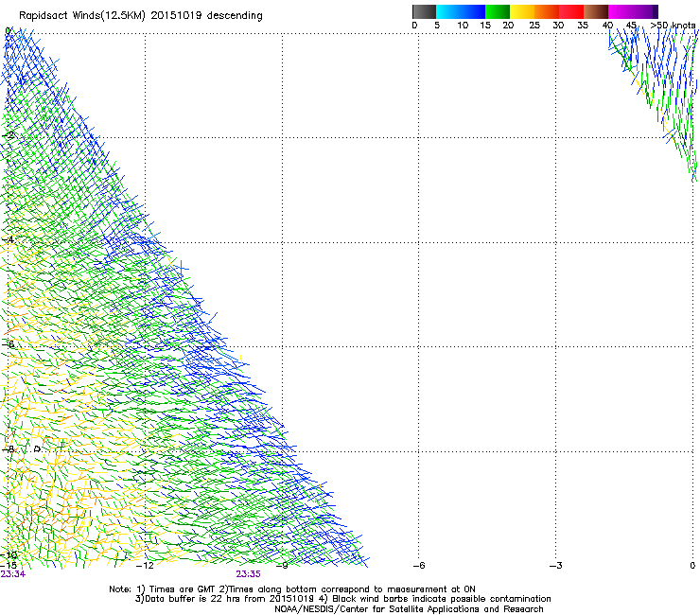Click the '-15' longitude axis label
Image resolution: width=700 pixels, height=615 pixels.
coord(9,566)
